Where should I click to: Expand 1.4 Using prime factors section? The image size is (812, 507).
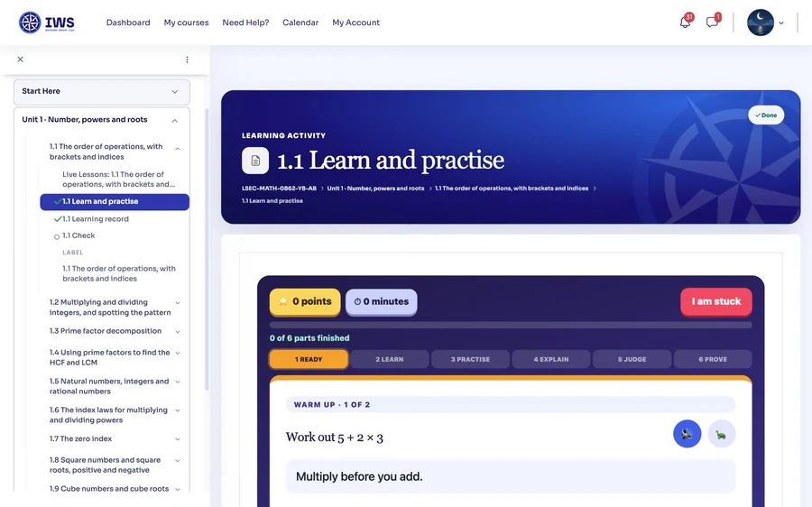[178, 353]
